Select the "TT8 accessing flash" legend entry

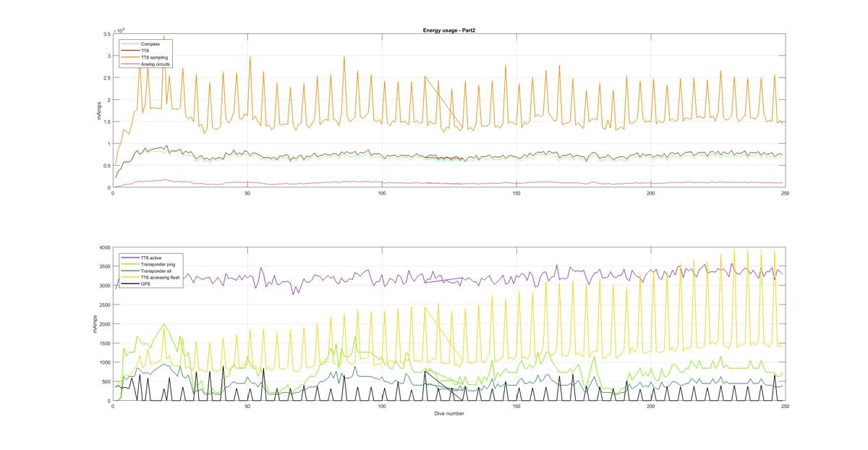(161, 277)
